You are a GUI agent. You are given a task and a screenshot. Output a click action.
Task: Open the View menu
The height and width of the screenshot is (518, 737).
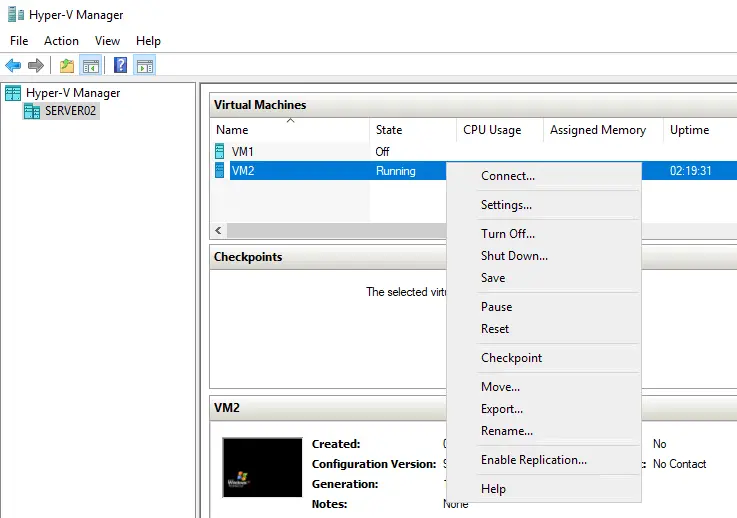(x=107, y=41)
